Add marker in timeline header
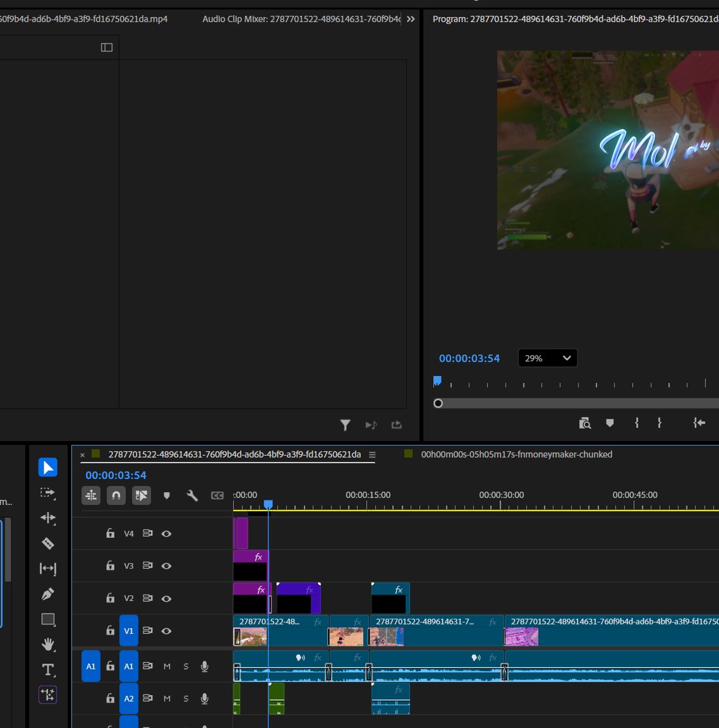719x728 pixels. pos(167,496)
